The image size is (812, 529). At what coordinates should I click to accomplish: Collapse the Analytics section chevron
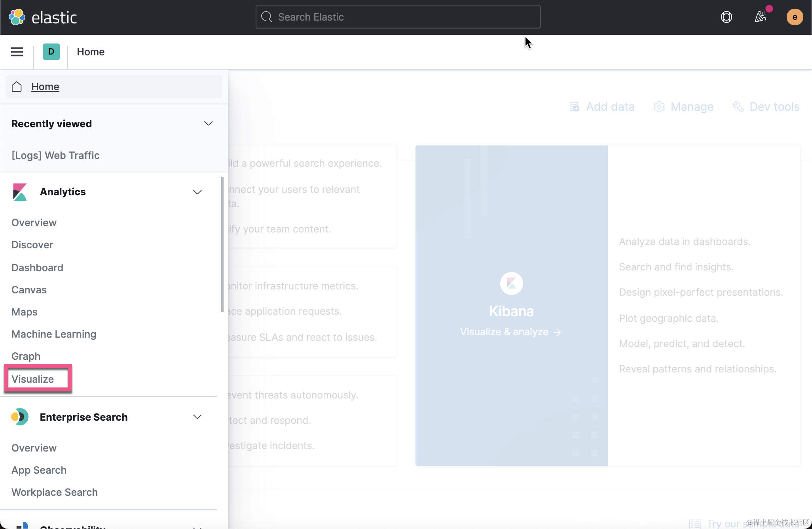coord(197,192)
